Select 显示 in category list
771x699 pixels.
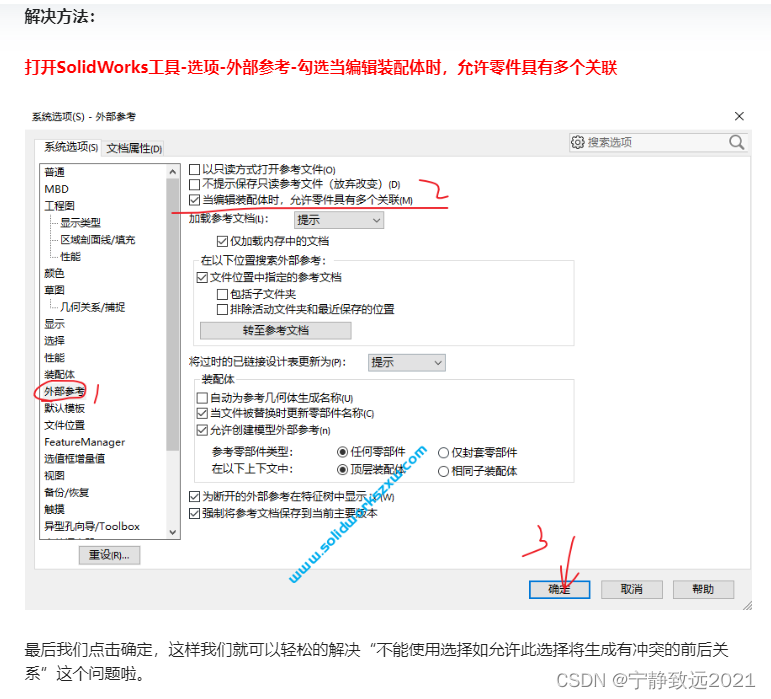[x=54, y=324]
